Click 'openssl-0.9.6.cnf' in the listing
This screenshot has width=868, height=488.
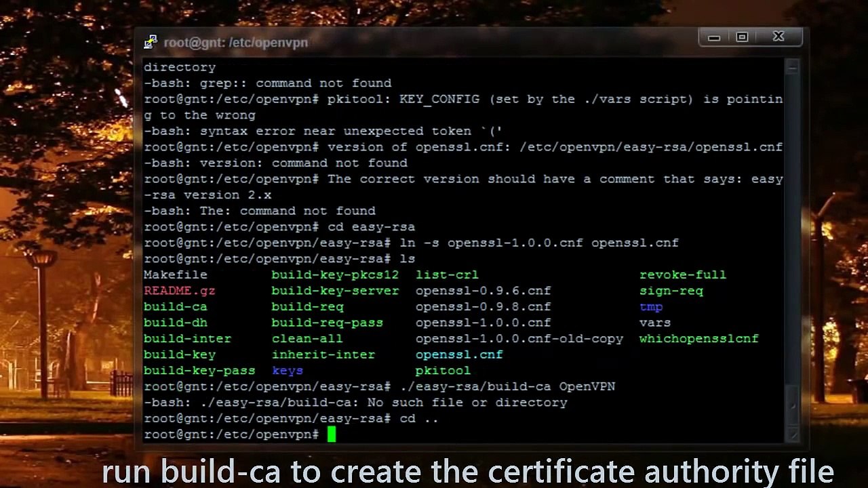click(484, 291)
